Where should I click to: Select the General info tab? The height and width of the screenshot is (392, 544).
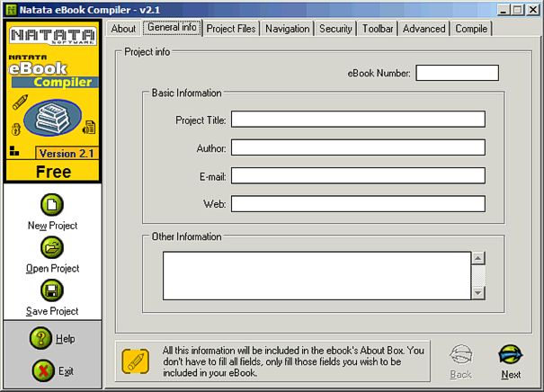(172, 27)
